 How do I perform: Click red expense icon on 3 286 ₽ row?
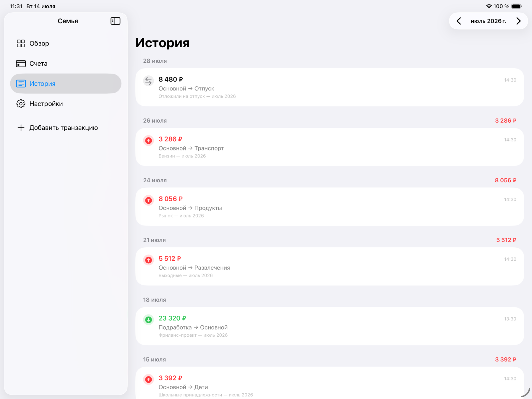[148, 140]
